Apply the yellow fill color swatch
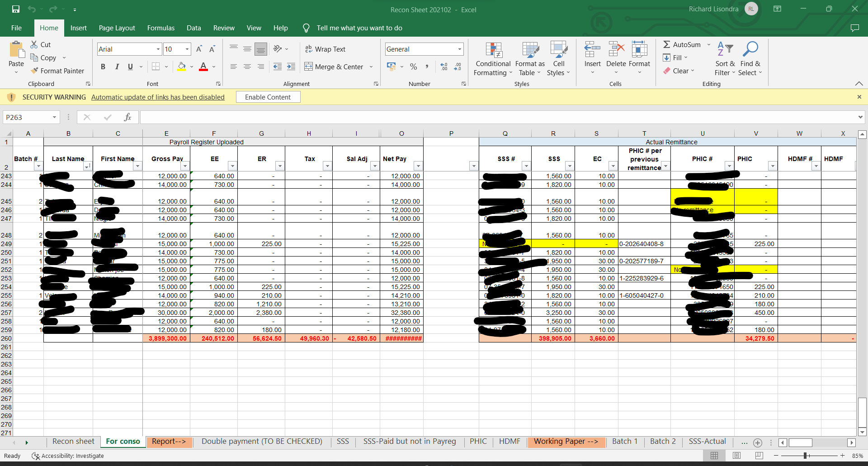 [x=181, y=67]
